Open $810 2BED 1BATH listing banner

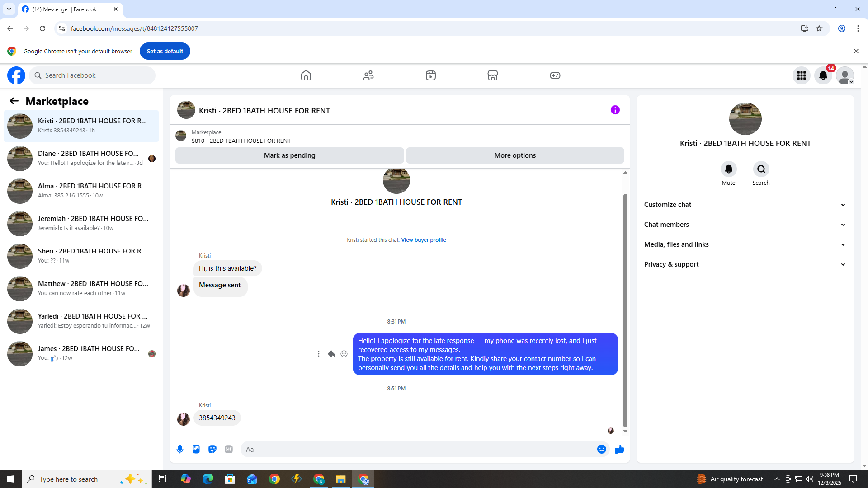[400, 136]
